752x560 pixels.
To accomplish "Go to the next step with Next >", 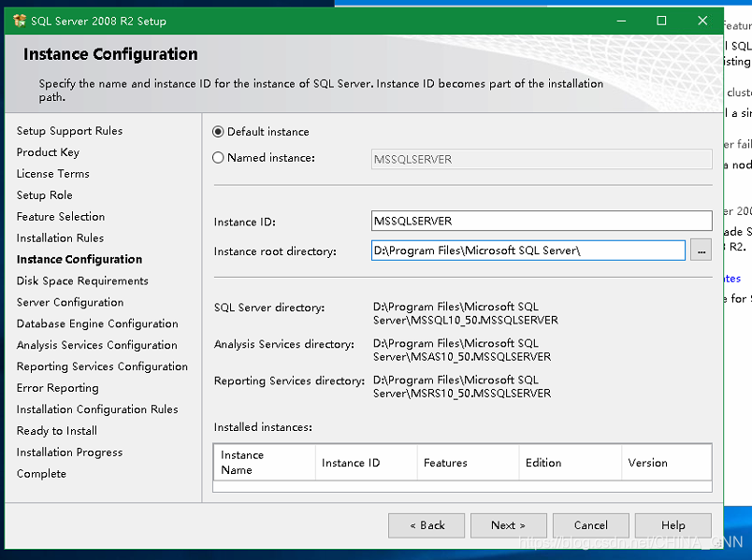I will (509, 525).
